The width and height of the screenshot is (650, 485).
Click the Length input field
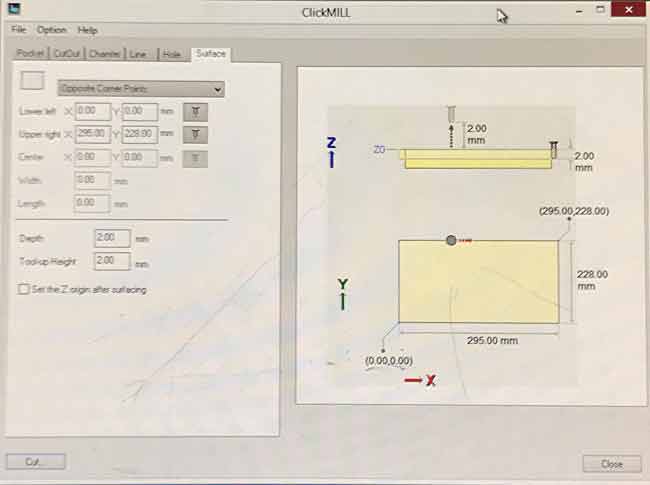click(x=92, y=203)
